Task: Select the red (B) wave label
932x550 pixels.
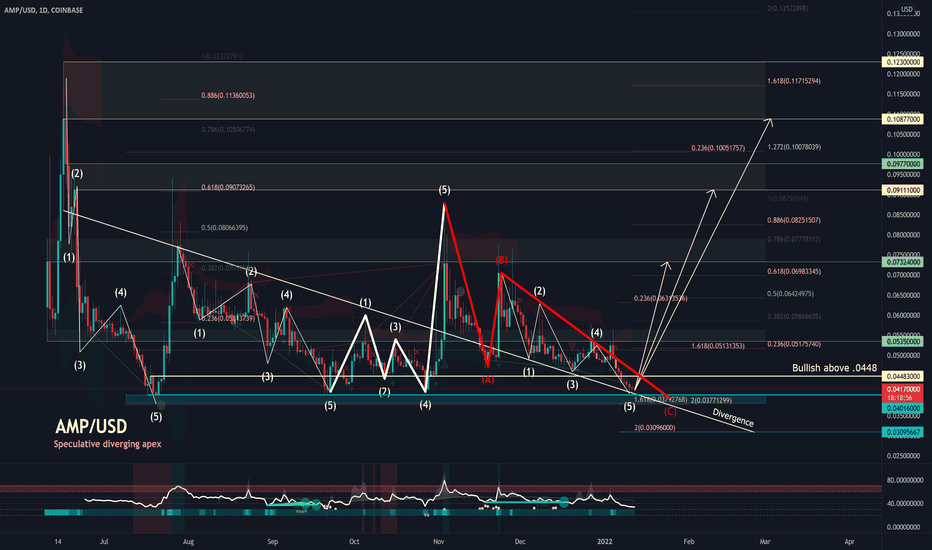Action: 502,261
